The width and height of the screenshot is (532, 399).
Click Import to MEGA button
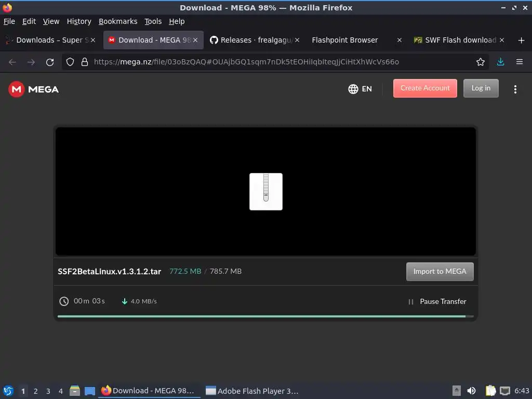[x=440, y=271]
